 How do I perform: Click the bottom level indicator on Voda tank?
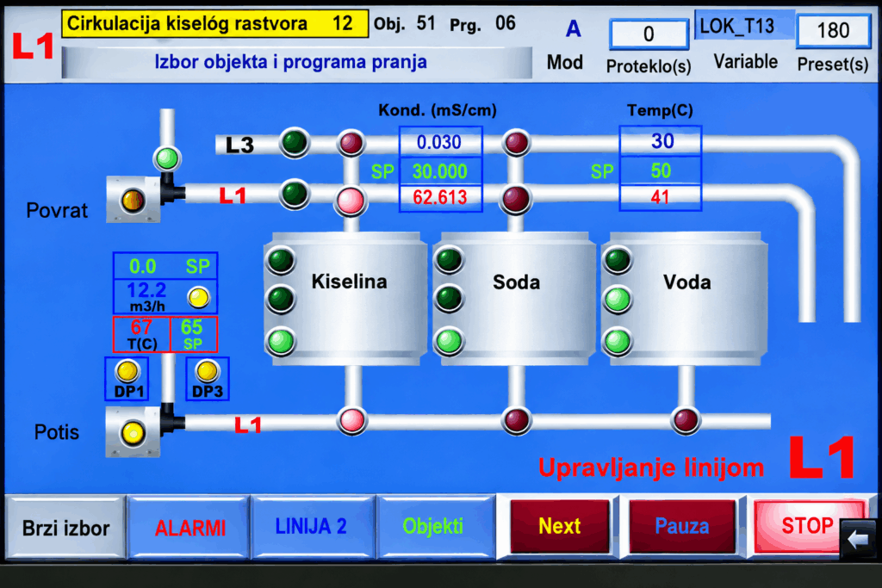[x=618, y=341]
